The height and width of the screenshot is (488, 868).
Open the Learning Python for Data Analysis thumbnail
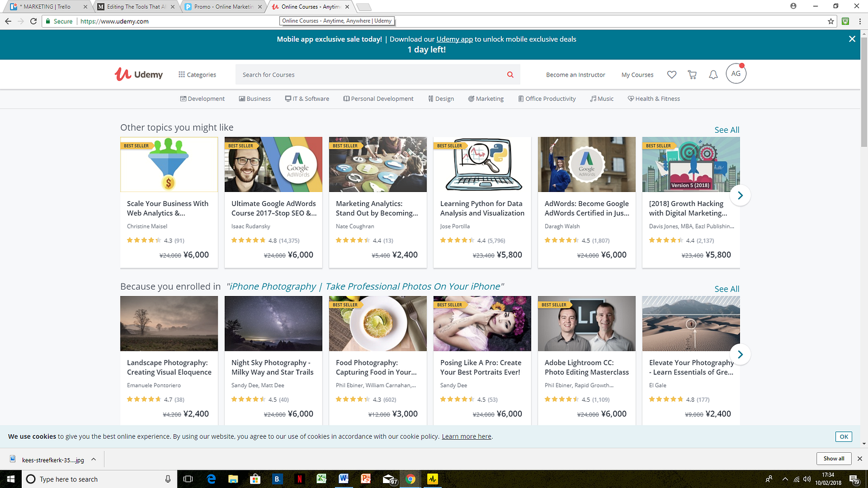(482, 164)
